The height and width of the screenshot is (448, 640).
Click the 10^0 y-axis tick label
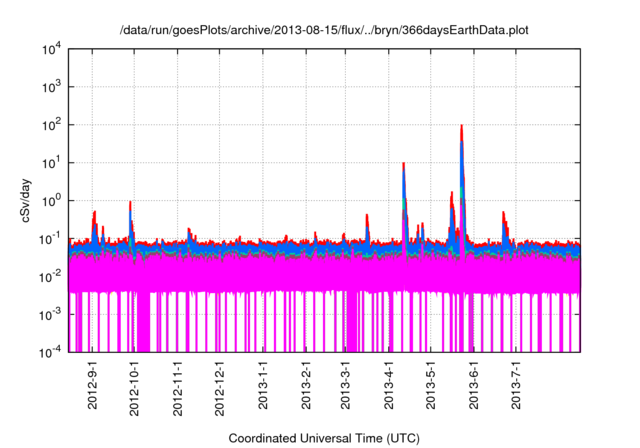click(50, 200)
